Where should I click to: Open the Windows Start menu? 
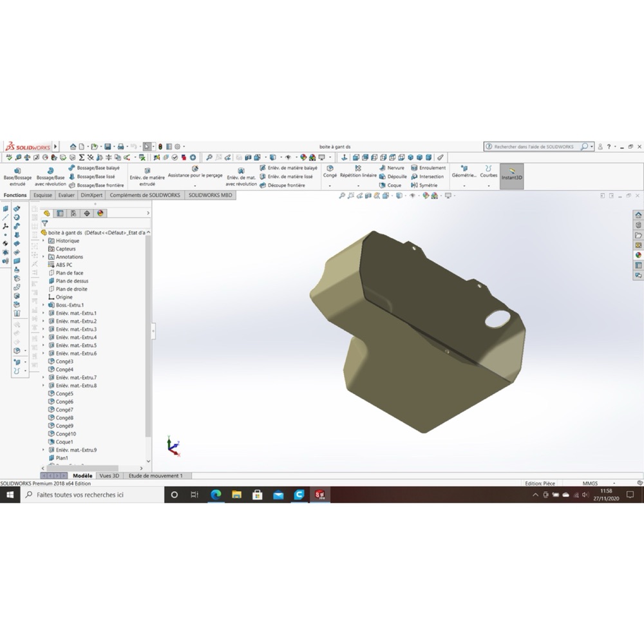point(10,495)
